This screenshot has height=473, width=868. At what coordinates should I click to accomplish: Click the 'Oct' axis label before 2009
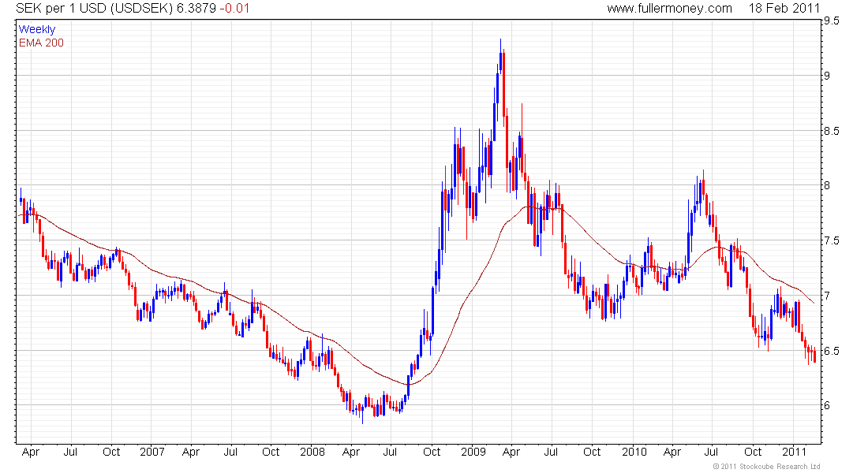(x=431, y=452)
